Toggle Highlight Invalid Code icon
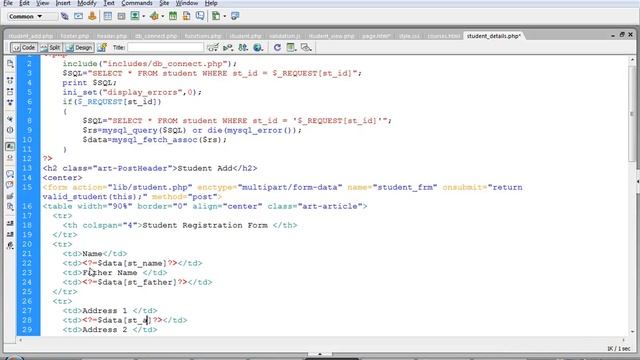The height and width of the screenshot is (360, 640). 10,158
